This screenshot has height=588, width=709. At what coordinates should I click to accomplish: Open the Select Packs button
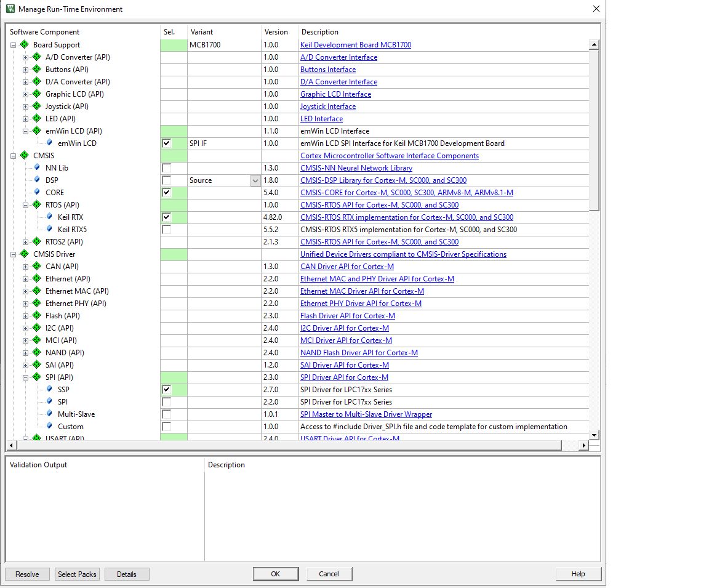pyautogui.click(x=77, y=574)
